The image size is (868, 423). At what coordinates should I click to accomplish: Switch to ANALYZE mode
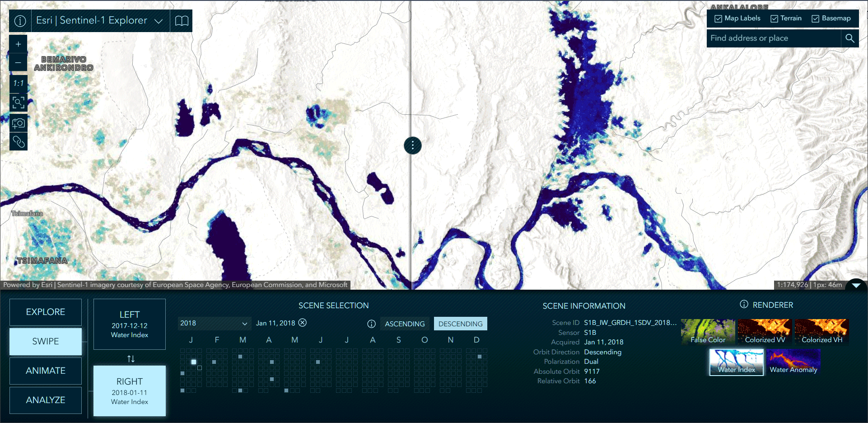click(46, 400)
